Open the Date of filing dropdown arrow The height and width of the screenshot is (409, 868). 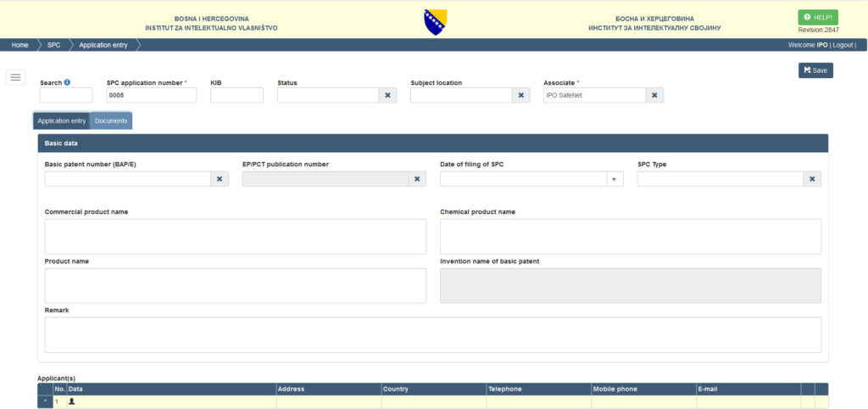point(615,179)
